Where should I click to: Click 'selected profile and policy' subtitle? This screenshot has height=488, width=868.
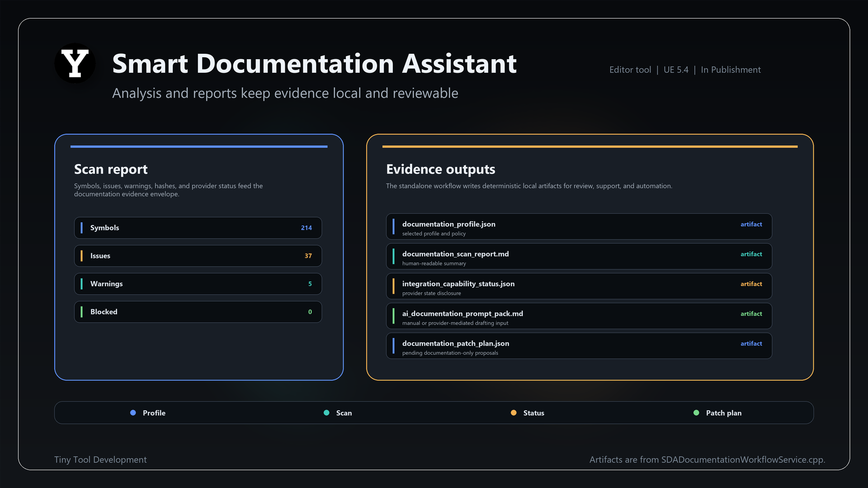coord(434,234)
